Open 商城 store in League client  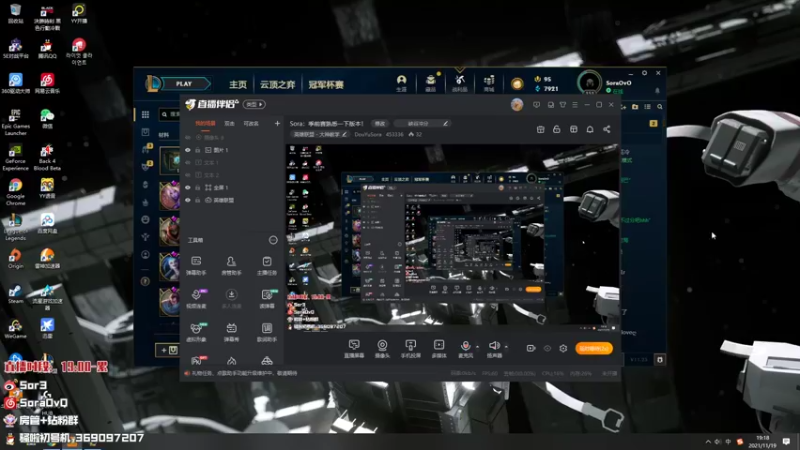[489, 83]
